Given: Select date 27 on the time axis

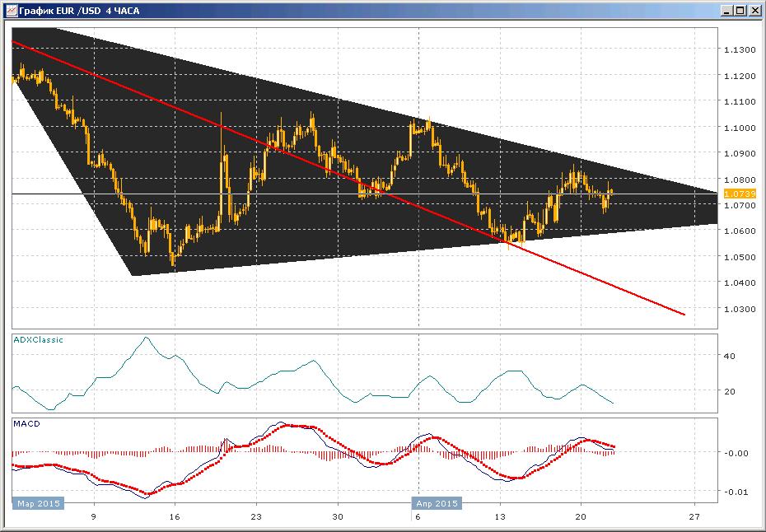Looking at the screenshot, I should [x=694, y=516].
